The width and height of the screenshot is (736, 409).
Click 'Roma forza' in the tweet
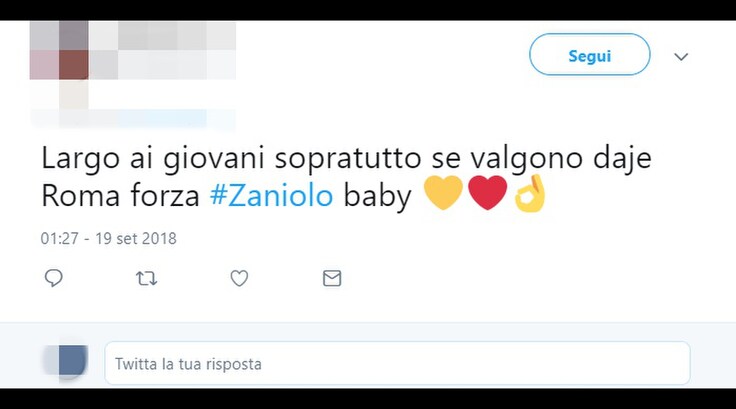click(x=120, y=196)
